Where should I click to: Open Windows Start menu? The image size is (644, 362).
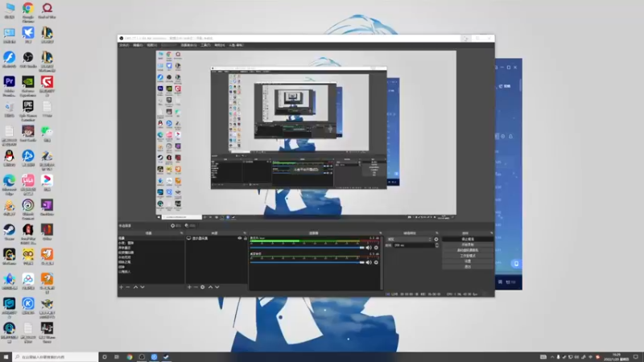click(x=6, y=357)
